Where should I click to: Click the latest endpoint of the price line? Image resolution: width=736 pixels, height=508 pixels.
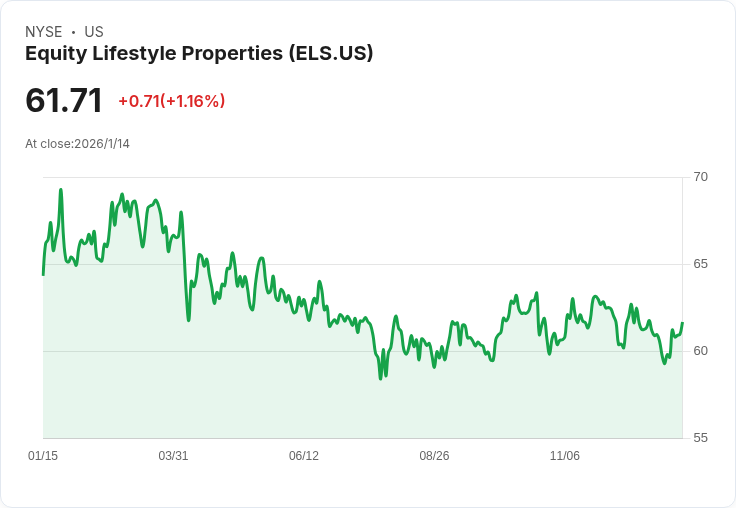[x=682, y=324]
